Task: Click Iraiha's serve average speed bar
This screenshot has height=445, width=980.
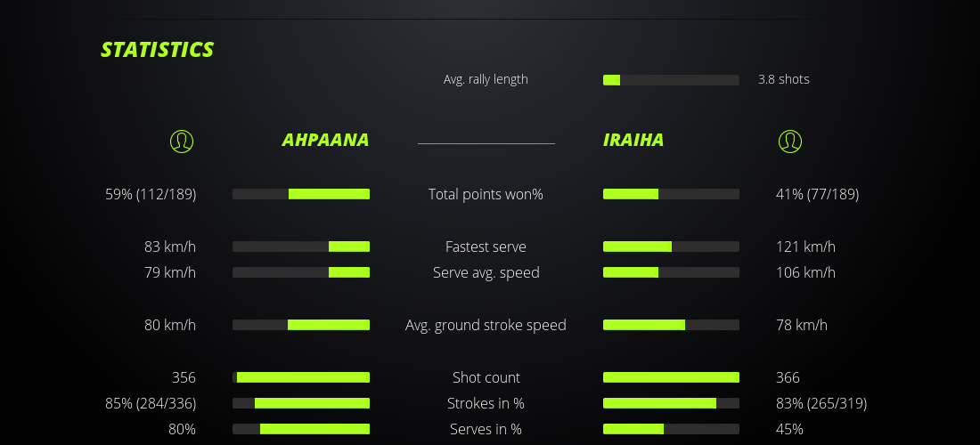Action: [671, 272]
